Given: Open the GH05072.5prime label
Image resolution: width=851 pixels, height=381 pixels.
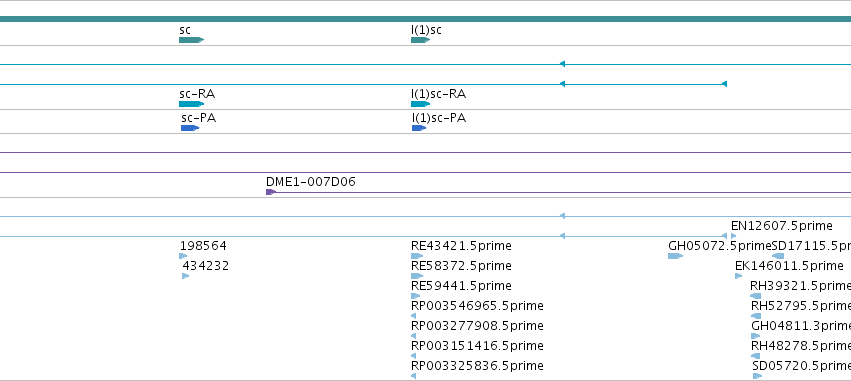Looking at the screenshot, I should coord(720,246).
